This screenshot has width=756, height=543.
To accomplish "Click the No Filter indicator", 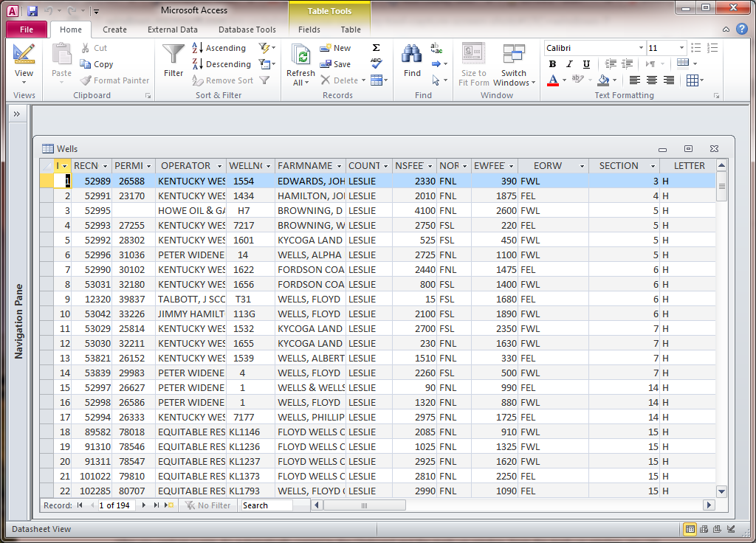I will coord(208,505).
